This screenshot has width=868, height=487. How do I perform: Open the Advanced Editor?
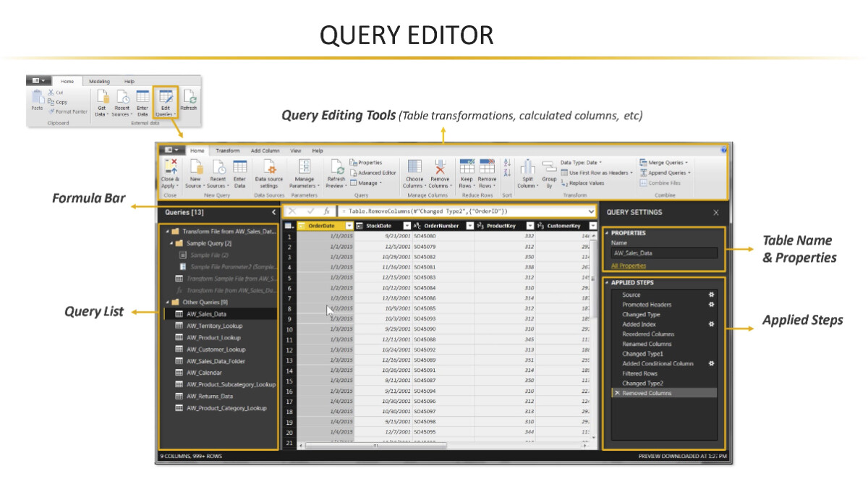tap(373, 172)
